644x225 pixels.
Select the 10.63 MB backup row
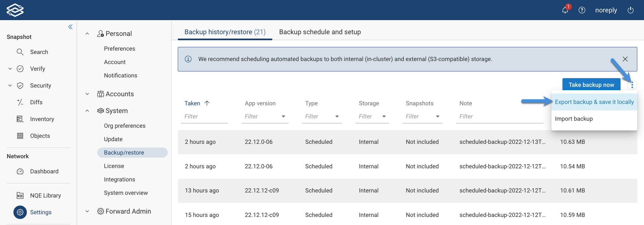tap(408, 142)
